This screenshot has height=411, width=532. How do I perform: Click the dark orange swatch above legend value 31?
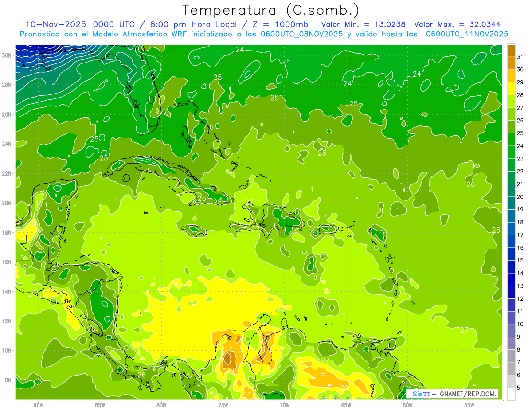click(x=511, y=50)
